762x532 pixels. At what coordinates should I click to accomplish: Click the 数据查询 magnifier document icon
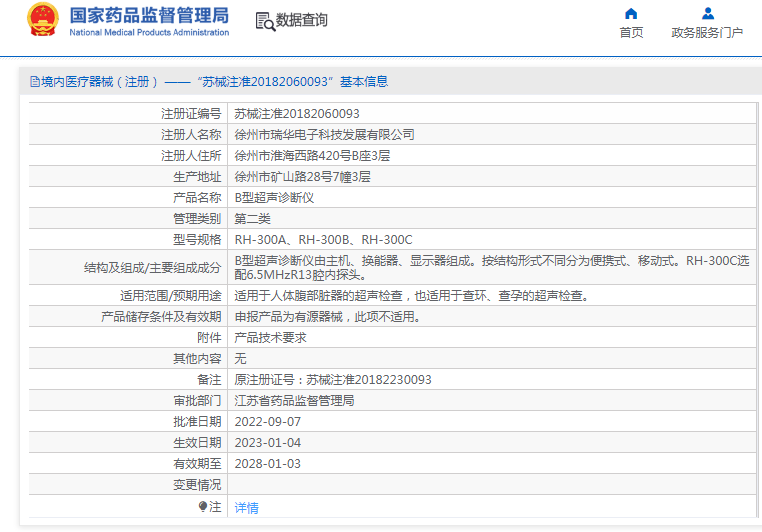264,21
